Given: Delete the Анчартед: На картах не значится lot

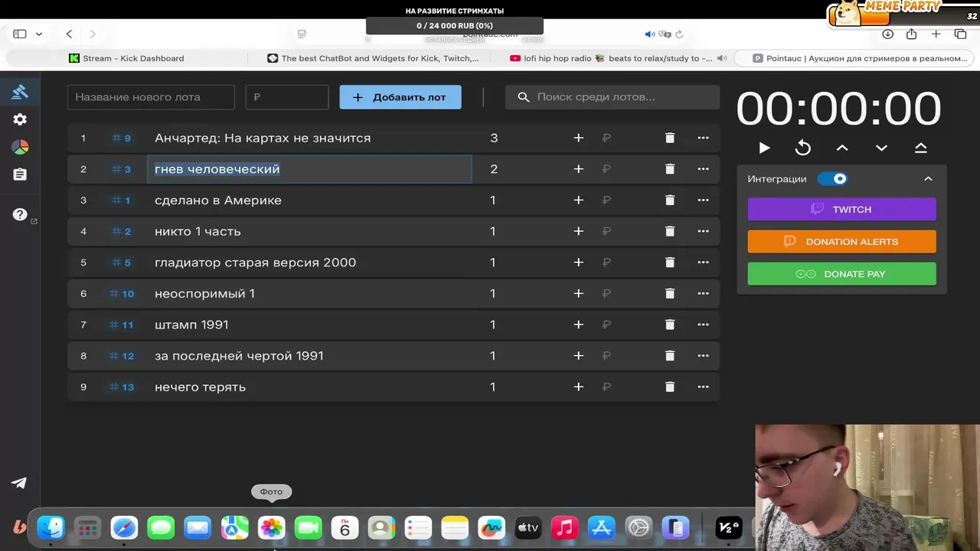Looking at the screenshot, I should 670,138.
